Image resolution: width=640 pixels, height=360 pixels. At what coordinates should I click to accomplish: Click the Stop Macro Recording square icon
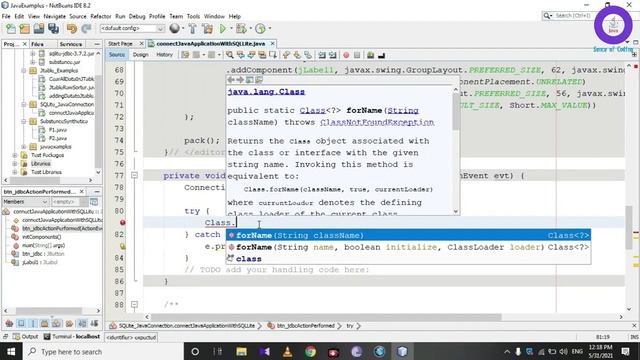point(357,55)
